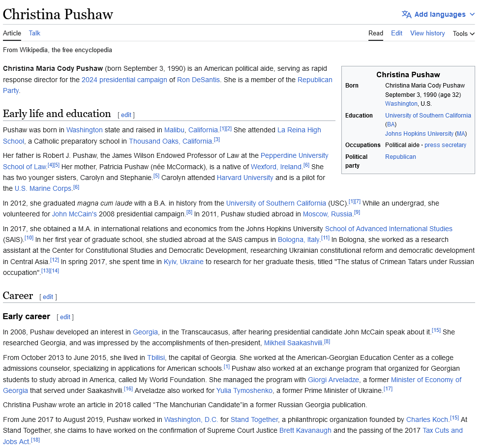Open the Harvard University link
This screenshot has height=448, width=485.
pos(244,178)
